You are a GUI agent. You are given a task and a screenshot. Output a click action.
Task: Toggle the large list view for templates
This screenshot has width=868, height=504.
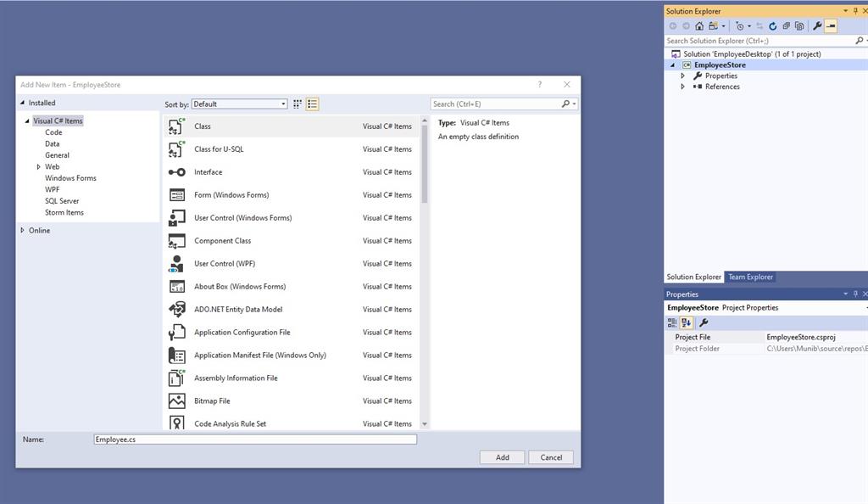tap(312, 104)
